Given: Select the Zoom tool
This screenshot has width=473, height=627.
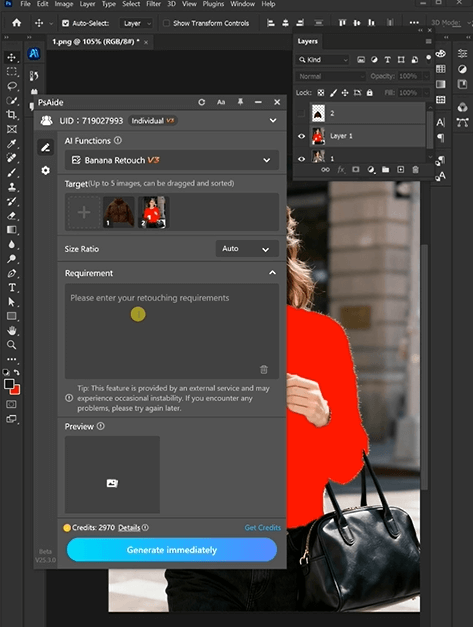Looking at the screenshot, I should [x=12, y=345].
